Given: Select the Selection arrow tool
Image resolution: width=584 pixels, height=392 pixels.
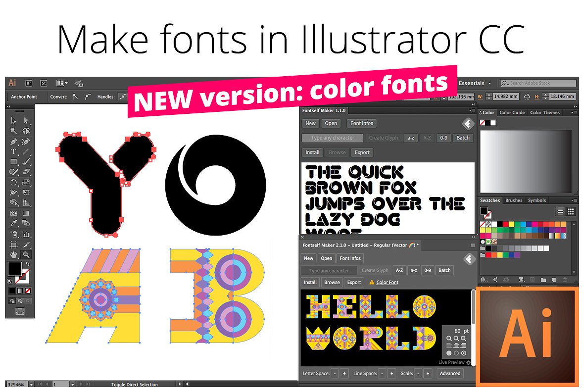Looking at the screenshot, I should pyautogui.click(x=14, y=121).
